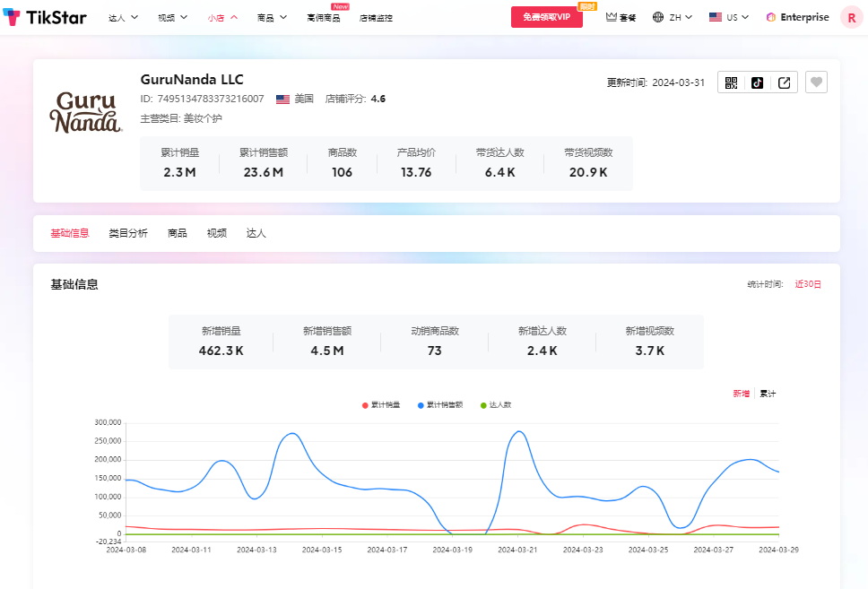Favorite the shop with heart icon

[x=816, y=82]
